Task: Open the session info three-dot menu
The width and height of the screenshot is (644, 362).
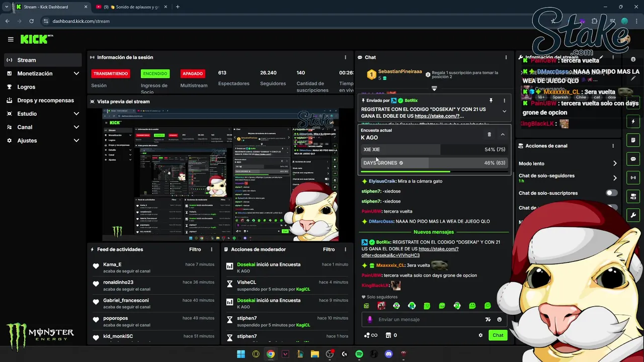Action: (345, 57)
